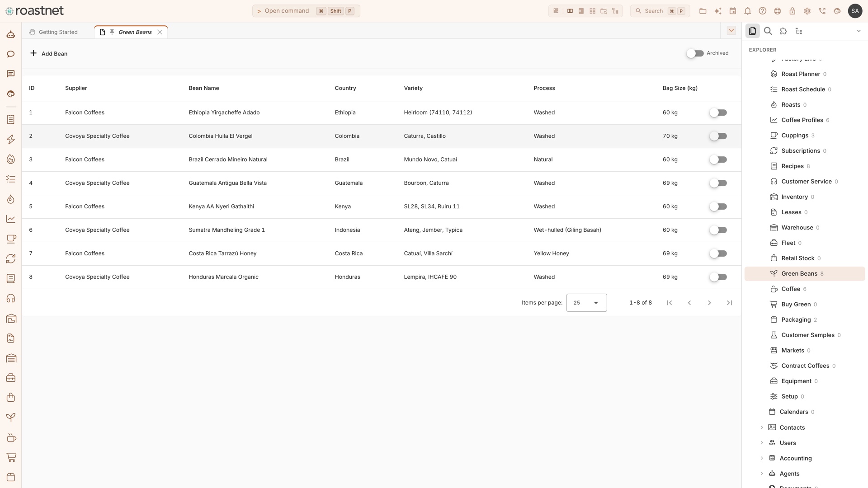Jump to last page of results
The width and height of the screenshot is (868, 488).
729,303
